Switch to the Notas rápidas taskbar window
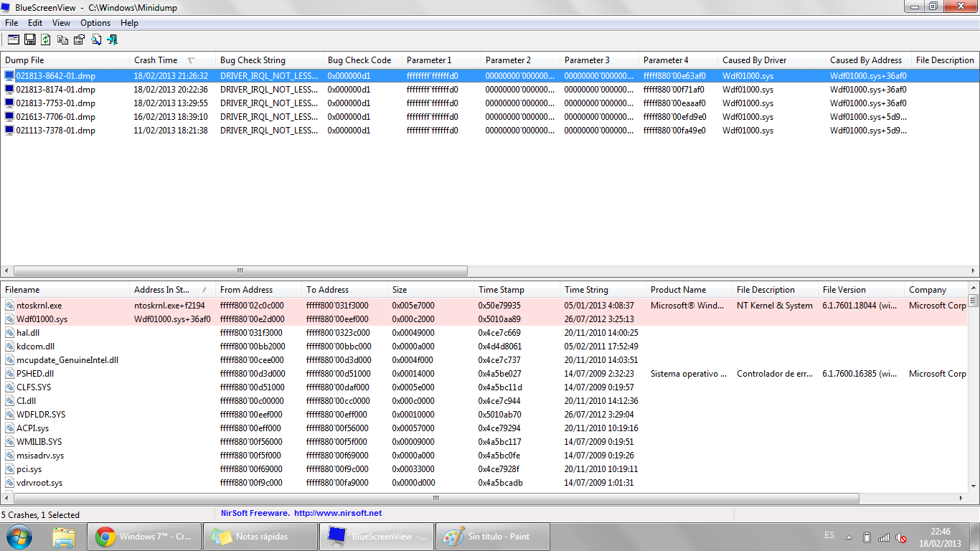Viewport: 980px width, 551px height. (x=260, y=537)
